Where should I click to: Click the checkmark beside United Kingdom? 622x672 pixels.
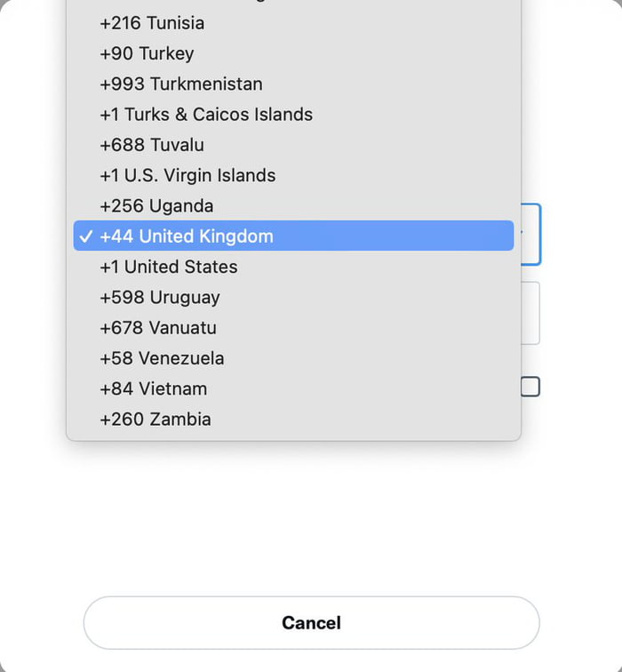[x=86, y=236]
